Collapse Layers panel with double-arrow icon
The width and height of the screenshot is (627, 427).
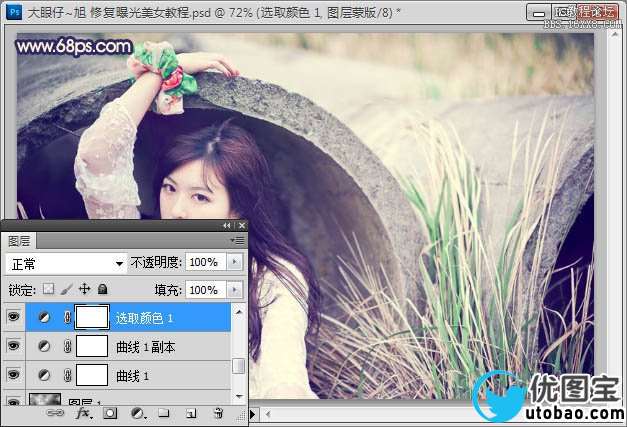227,225
